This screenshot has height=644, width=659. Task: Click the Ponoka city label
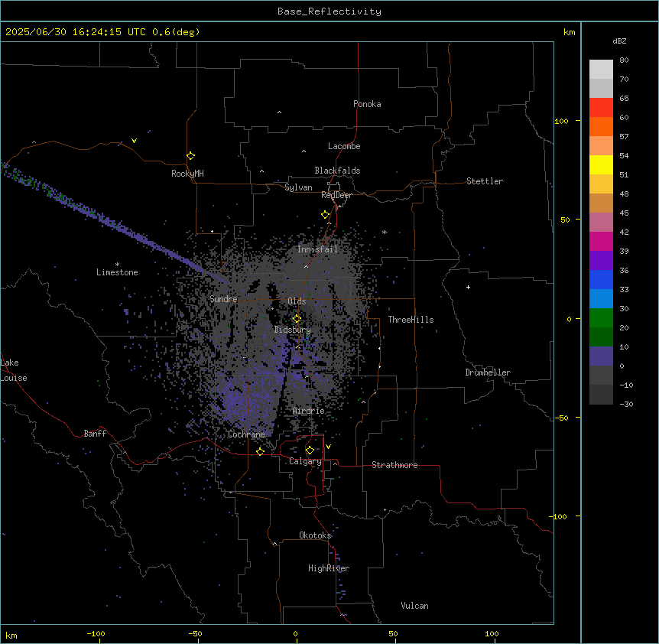coord(367,104)
